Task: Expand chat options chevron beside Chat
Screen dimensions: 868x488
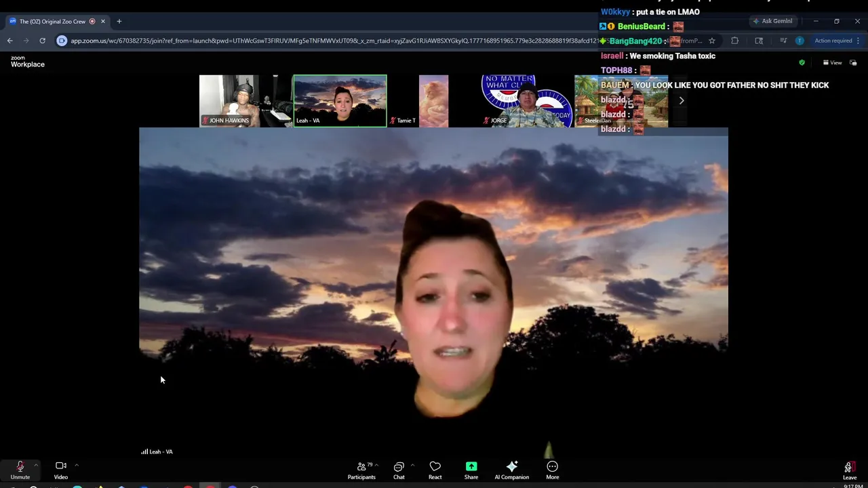Action: tap(412, 465)
